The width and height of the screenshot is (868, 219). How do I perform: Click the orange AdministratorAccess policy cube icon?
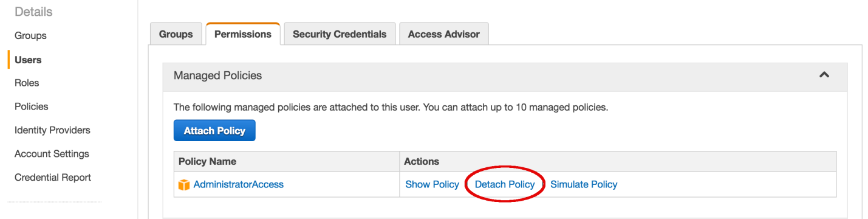tap(184, 185)
